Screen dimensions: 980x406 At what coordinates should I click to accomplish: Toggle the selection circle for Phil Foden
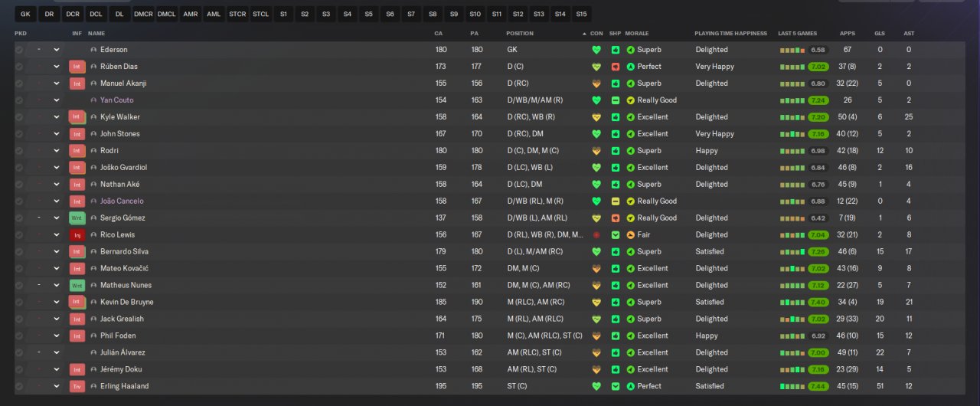pos(19,336)
